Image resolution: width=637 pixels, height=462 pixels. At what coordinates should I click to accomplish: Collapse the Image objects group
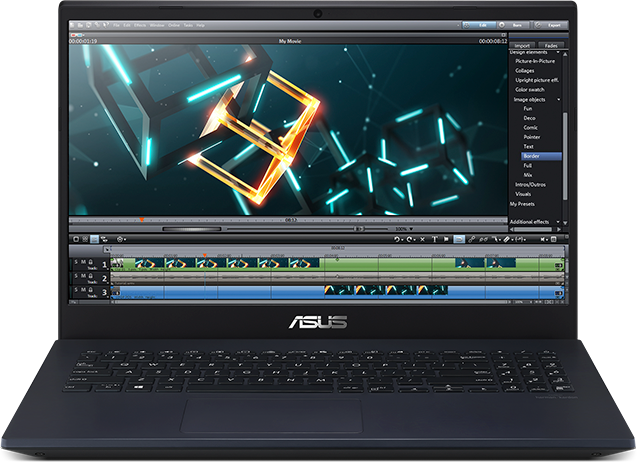(x=559, y=100)
